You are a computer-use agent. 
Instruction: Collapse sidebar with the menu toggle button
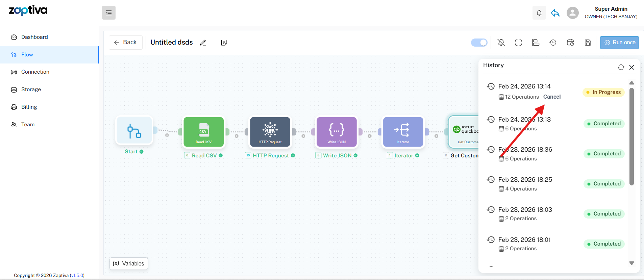[109, 13]
